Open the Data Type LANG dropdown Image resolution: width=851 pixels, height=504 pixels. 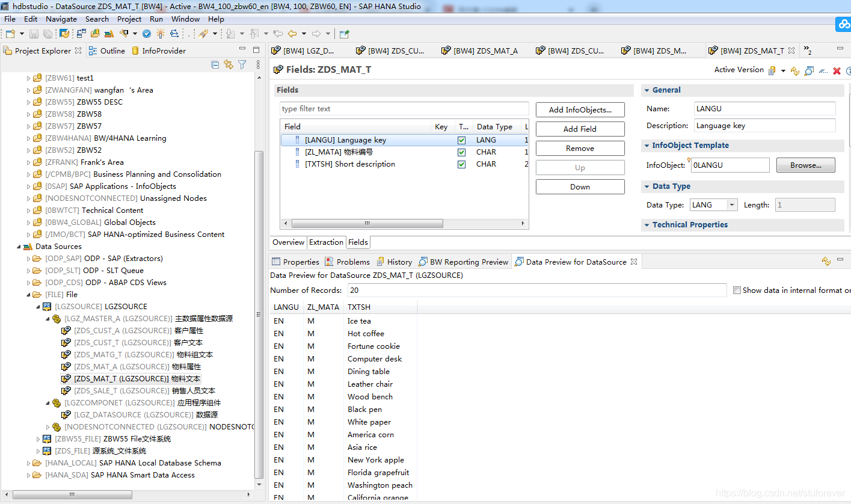pyautogui.click(x=732, y=205)
